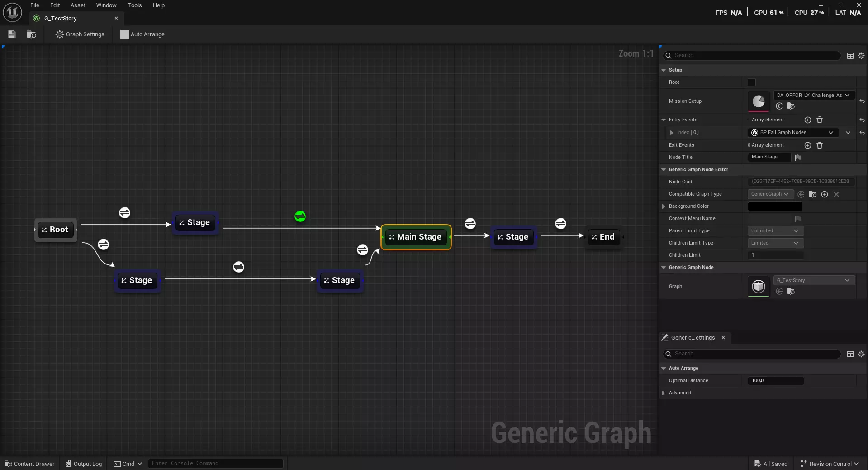
Task: Open Index [0] element options chevron
Action: click(848, 133)
